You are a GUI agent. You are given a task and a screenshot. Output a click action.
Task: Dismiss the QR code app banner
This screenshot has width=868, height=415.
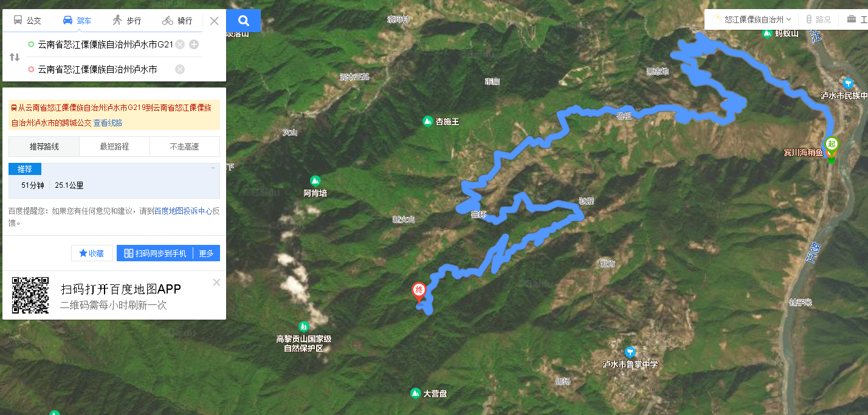(x=216, y=283)
